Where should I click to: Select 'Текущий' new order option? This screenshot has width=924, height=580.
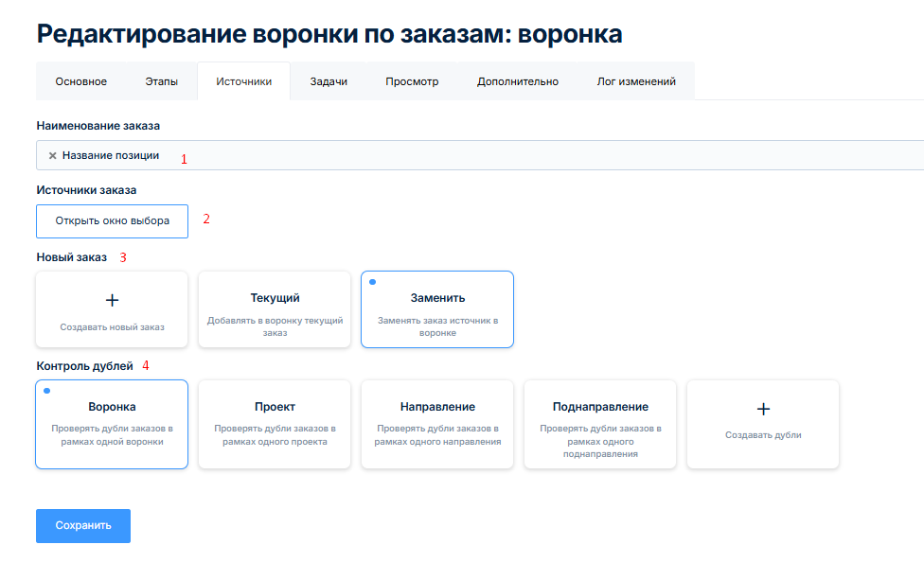click(x=275, y=309)
